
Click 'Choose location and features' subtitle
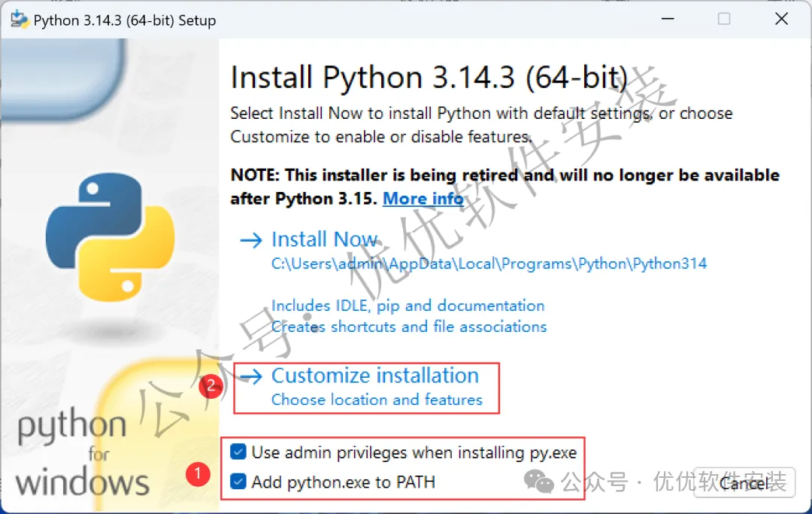tap(377, 400)
